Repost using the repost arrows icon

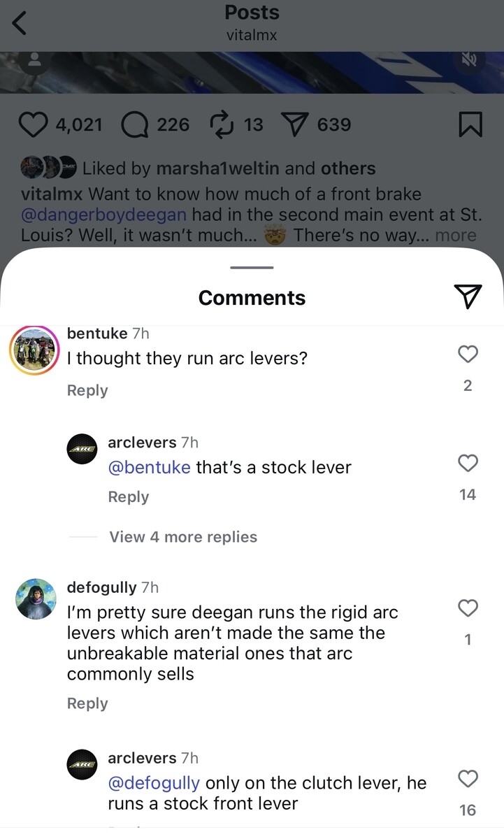click(222, 125)
